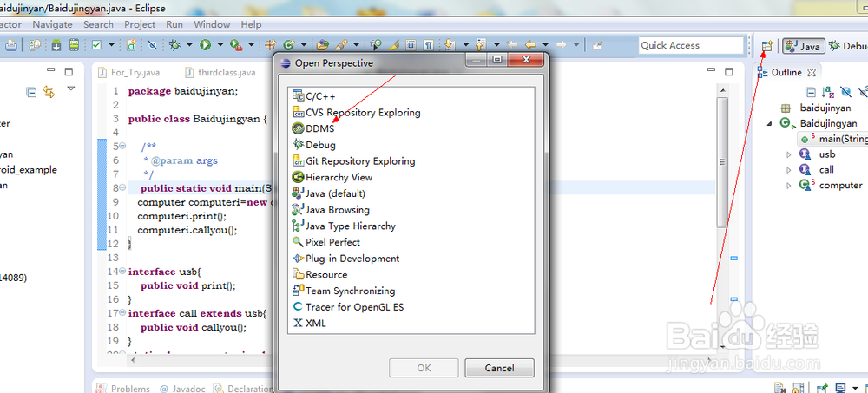
Task: Click the Last Edit Location icon
Action: click(x=511, y=45)
